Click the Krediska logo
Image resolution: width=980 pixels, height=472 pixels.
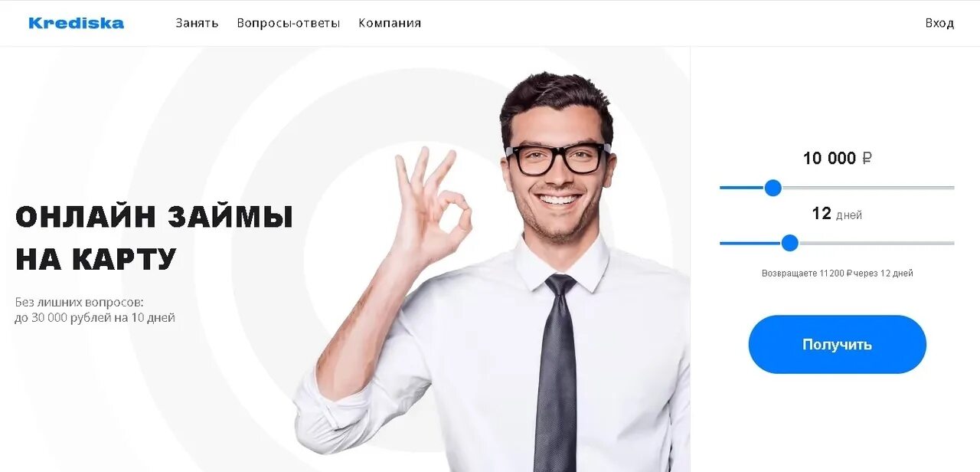76,23
